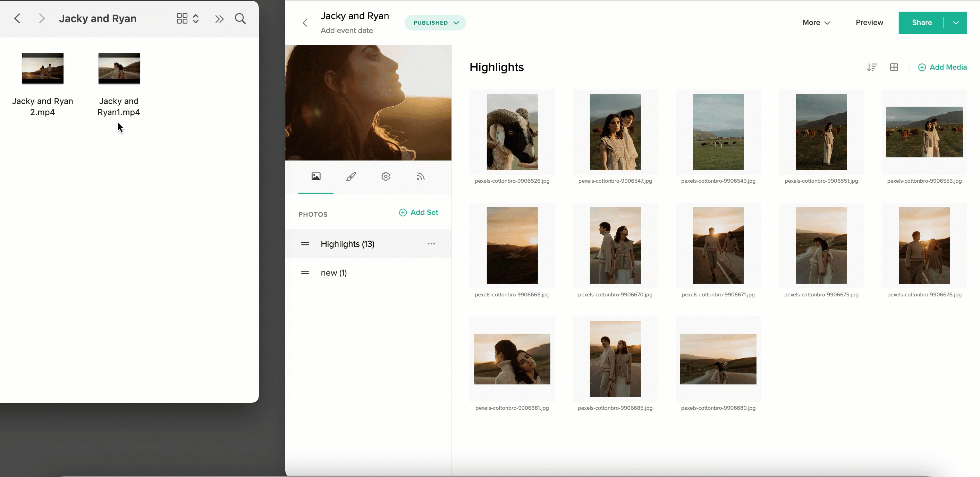The width and height of the screenshot is (980, 477).
Task: Select the pexels-cottonbro-9906526.jpg thumbnail
Action: (512, 132)
